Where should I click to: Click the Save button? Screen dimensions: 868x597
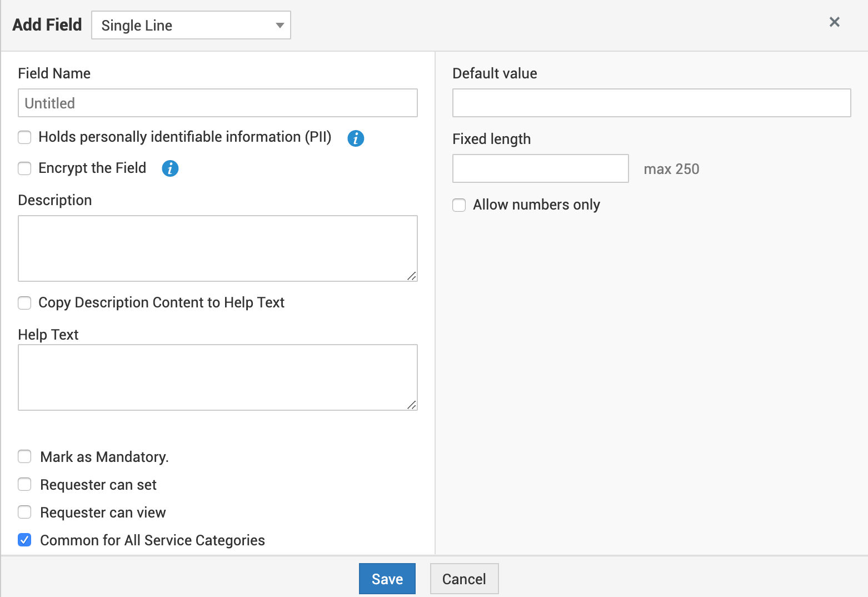[x=387, y=579]
